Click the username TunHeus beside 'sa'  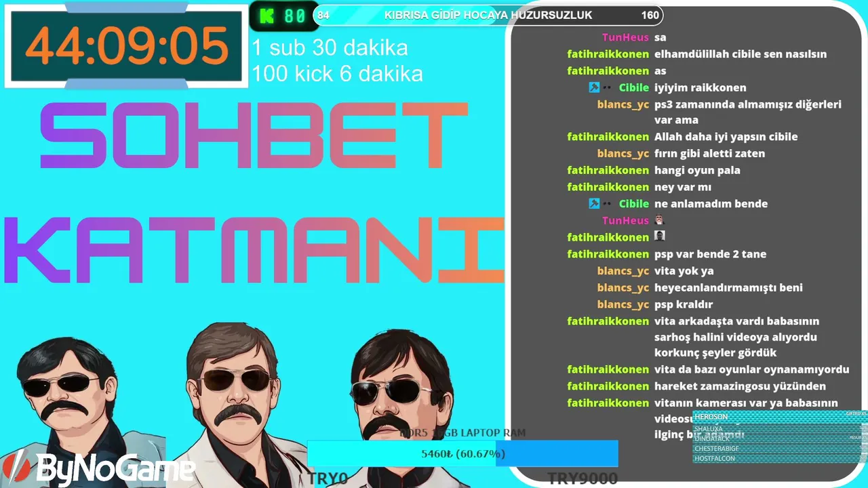tap(625, 37)
